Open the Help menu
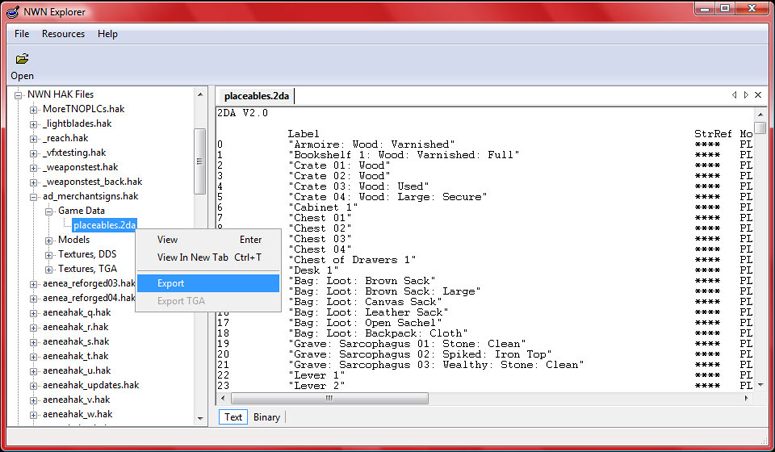Image resolution: width=775 pixels, height=452 pixels. (x=107, y=34)
